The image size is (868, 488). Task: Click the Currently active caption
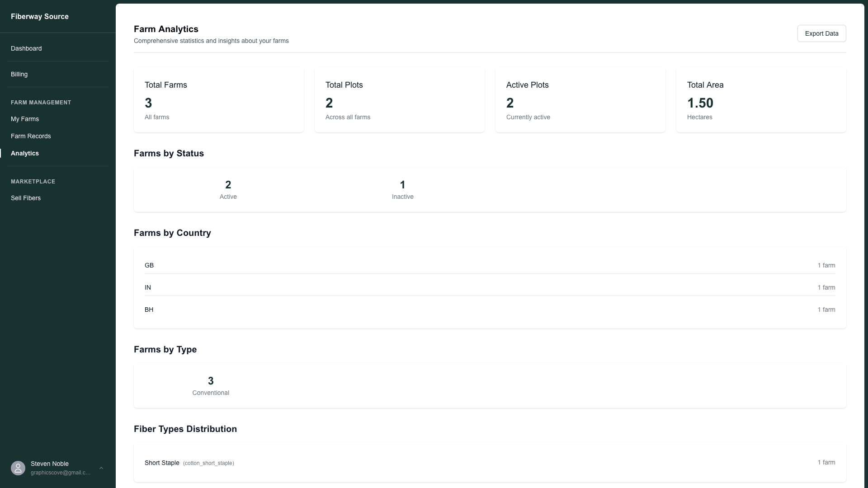pos(528,117)
